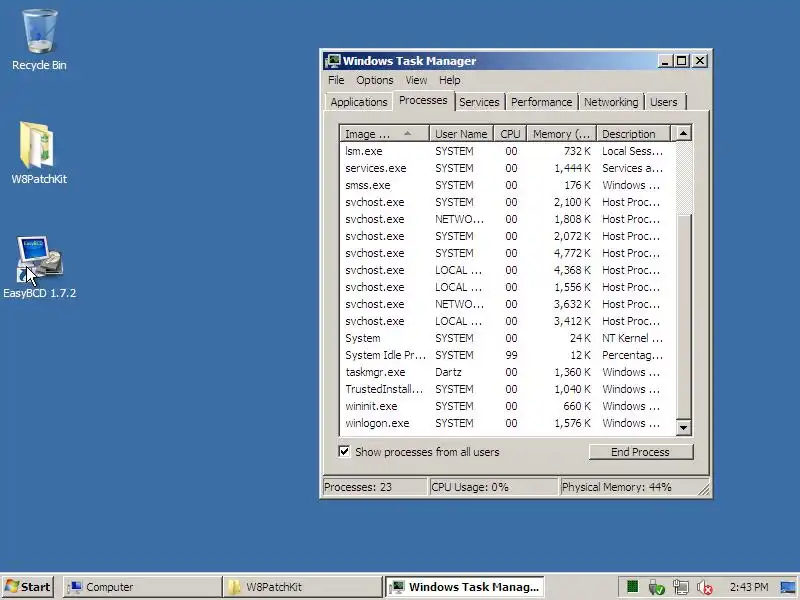Screen dimensions: 800x600
Task: Select the winlogon.exe process row
Action: [507, 423]
